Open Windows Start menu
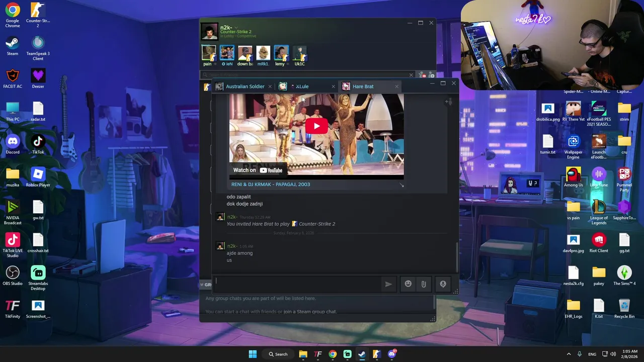 (x=253, y=354)
